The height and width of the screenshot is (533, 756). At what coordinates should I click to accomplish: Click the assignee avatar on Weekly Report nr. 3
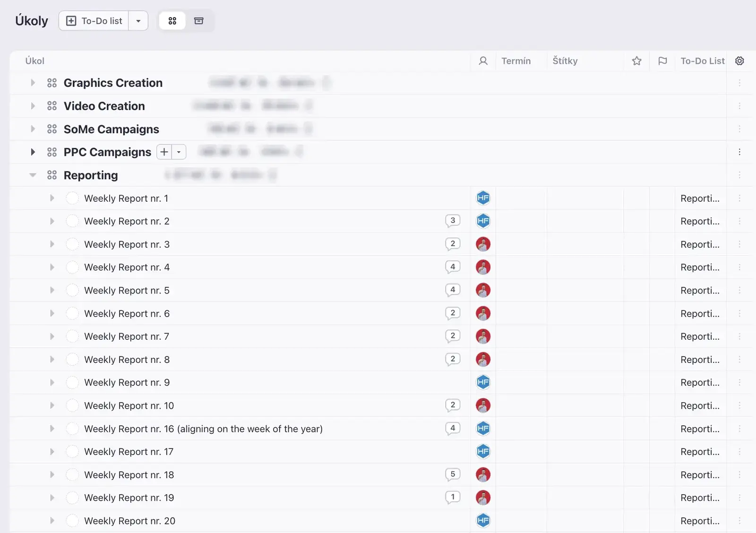[483, 244]
